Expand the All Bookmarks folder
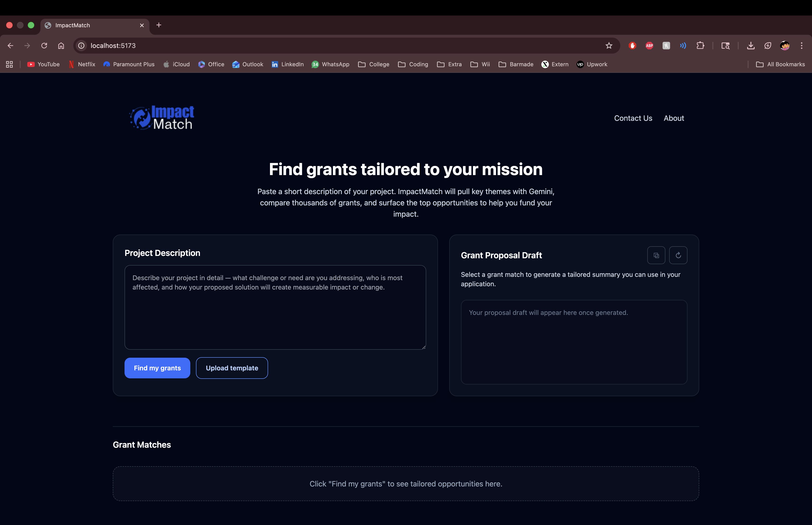The height and width of the screenshot is (525, 812). 780,64
